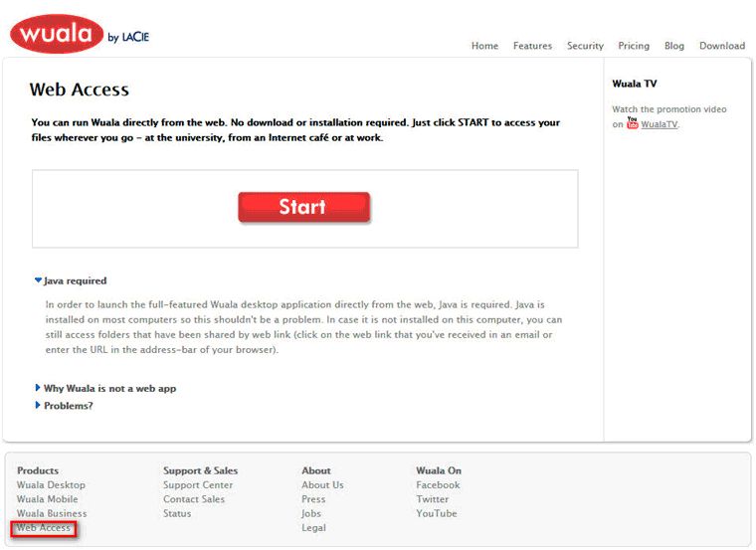The image size is (756, 550).
Task: Click the Wuala logo
Action: [x=57, y=34]
